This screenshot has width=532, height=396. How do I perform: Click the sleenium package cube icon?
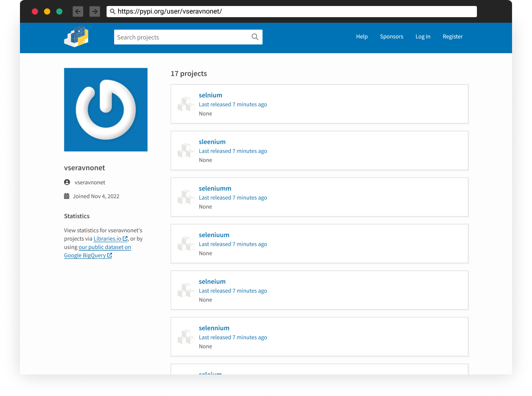(186, 150)
